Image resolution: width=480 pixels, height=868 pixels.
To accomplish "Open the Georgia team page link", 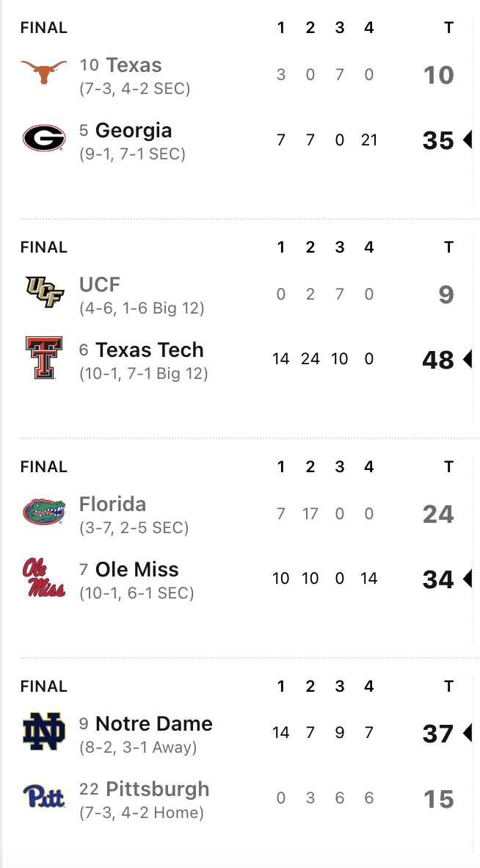I will [x=134, y=131].
